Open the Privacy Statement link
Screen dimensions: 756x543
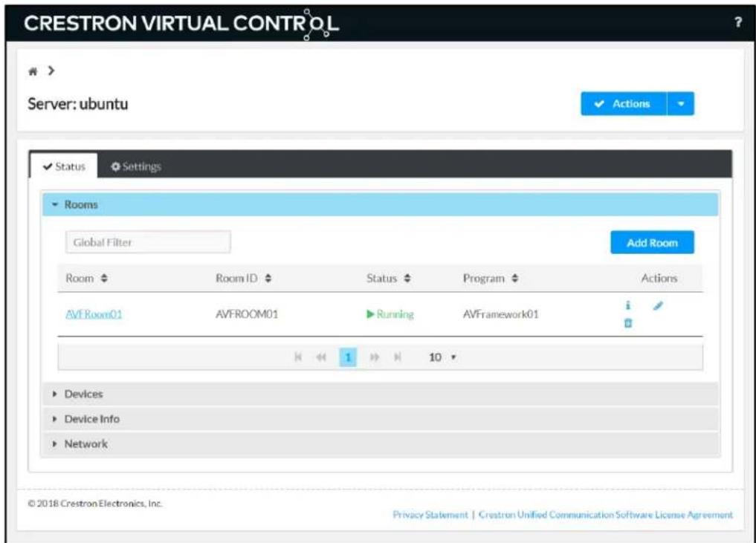(x=430, y=515)
